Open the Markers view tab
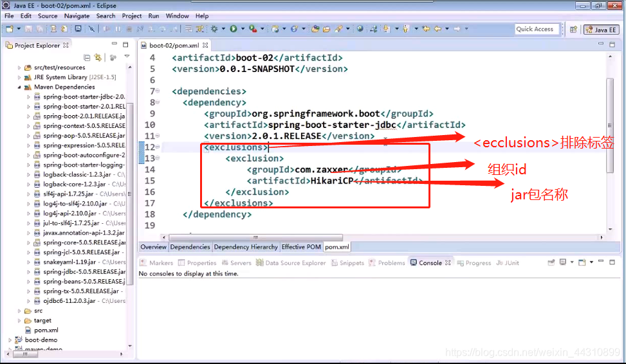Viewport: 626px width, 364px height. pos(156,263)
